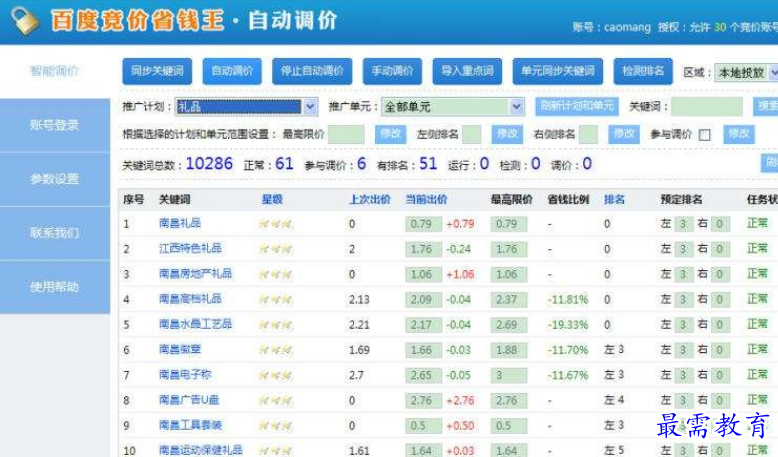
Task: Click star rating icons for 南昌水晶工艺品
Action: click(275, 325)
